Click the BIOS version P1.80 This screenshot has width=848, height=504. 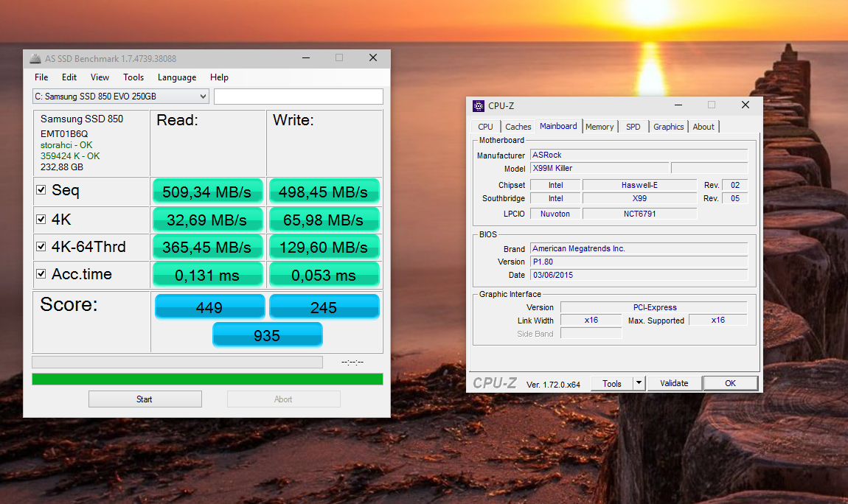click(639, 262)
